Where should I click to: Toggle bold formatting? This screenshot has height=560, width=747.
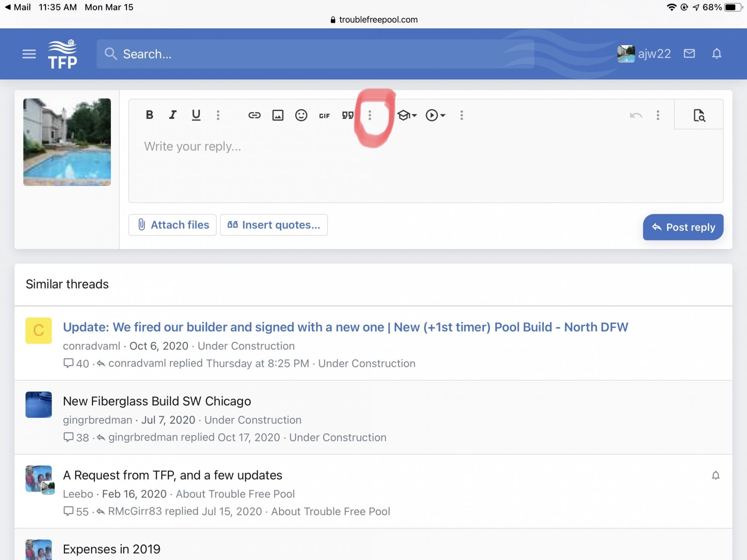[x=149, y=115]
